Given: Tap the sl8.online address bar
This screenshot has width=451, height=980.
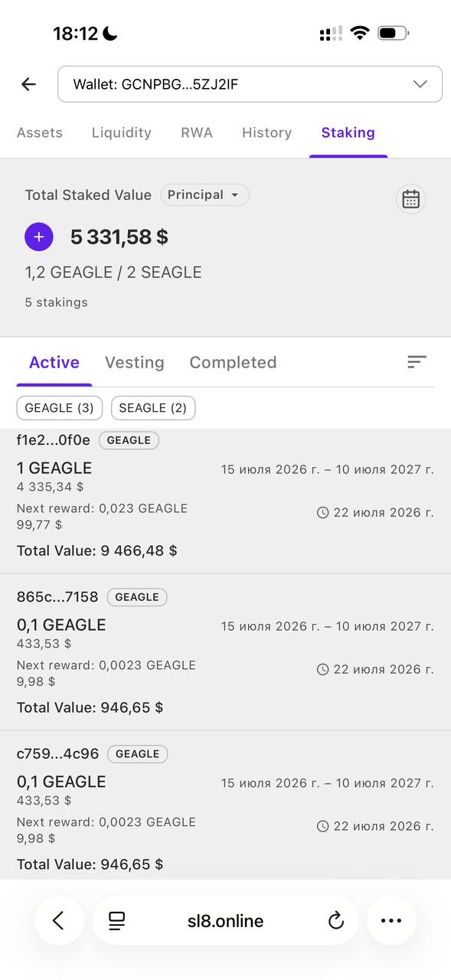Looking at the screenshot, I should [225, 921].
